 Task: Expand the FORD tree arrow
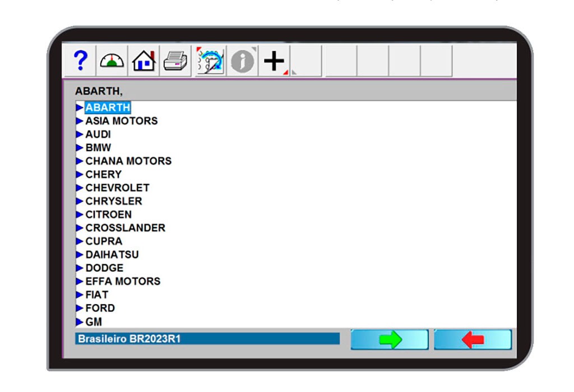coord(80,308)
